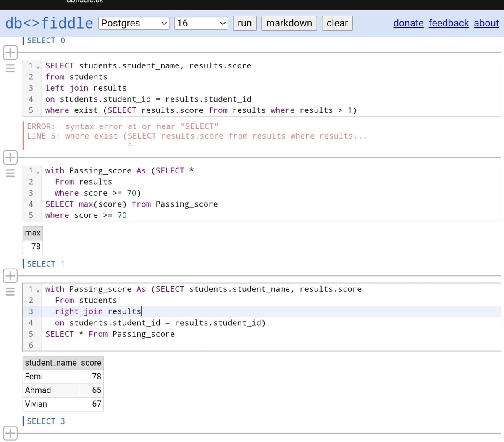Click into the 'SELECT max(score)' query editor
Screen dimensions: 504x442
261,193
